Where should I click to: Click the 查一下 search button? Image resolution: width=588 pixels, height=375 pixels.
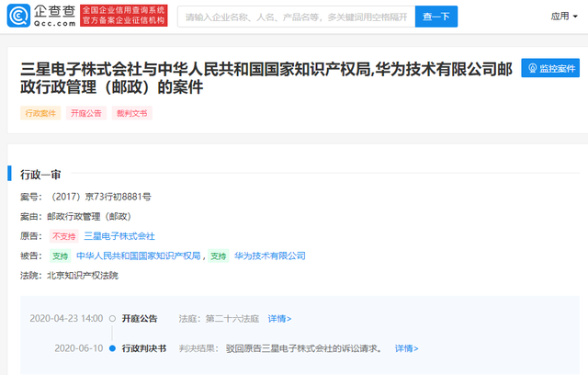[x=436, y=17]
